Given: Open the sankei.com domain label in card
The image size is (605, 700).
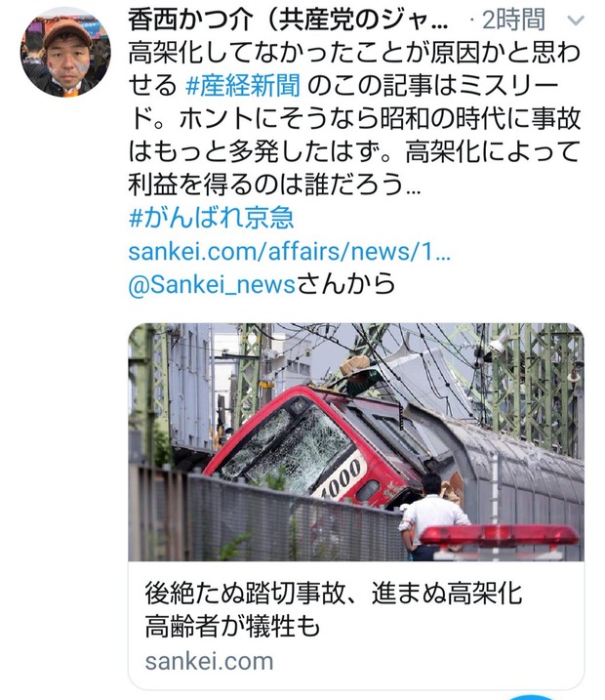Looking at the screenshot, I should coord(209,661).
